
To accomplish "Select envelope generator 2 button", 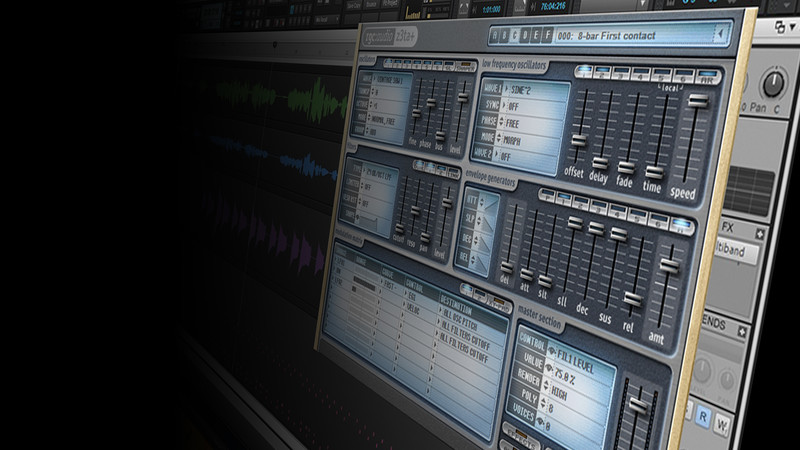I will [581, 203].
